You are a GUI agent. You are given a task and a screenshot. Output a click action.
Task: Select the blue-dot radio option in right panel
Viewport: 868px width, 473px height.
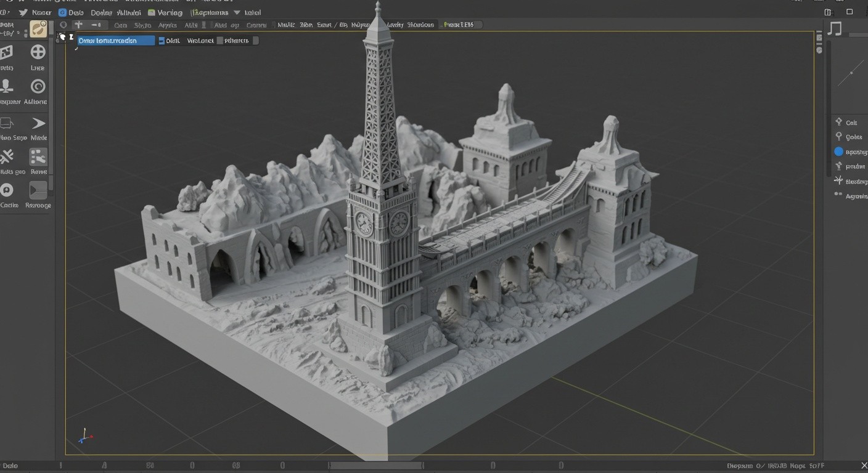(838, 152)
